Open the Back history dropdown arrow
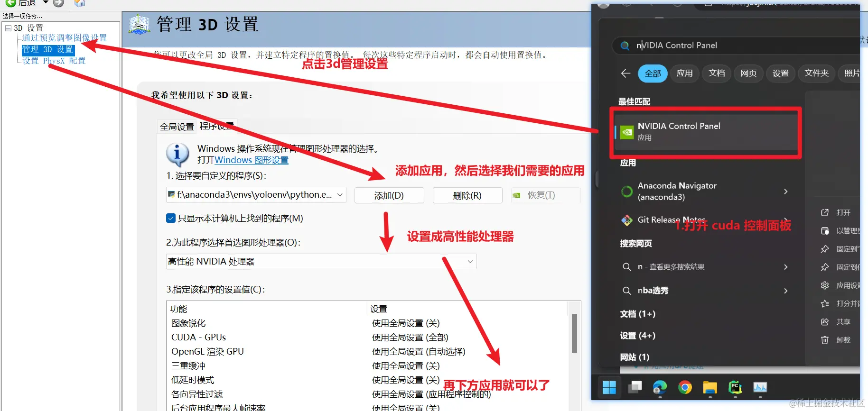Viewport: 868px width, 411px height. coord(46,2)
